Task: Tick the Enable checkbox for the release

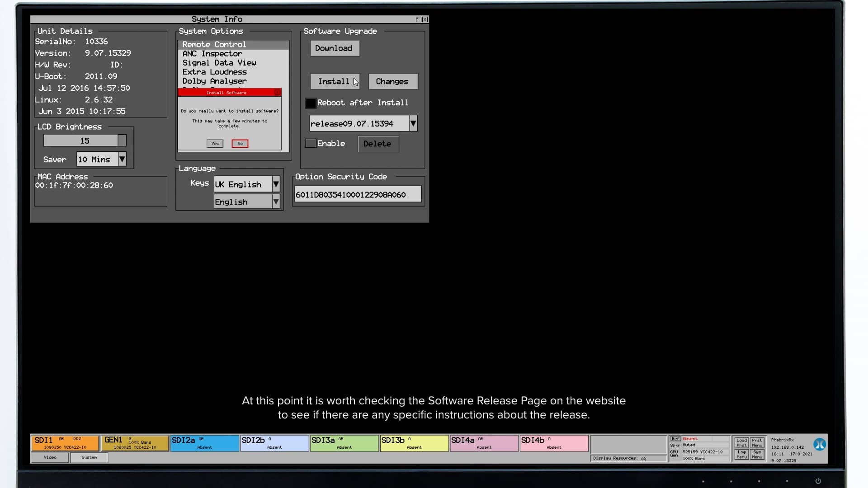Action: (311, 143)
